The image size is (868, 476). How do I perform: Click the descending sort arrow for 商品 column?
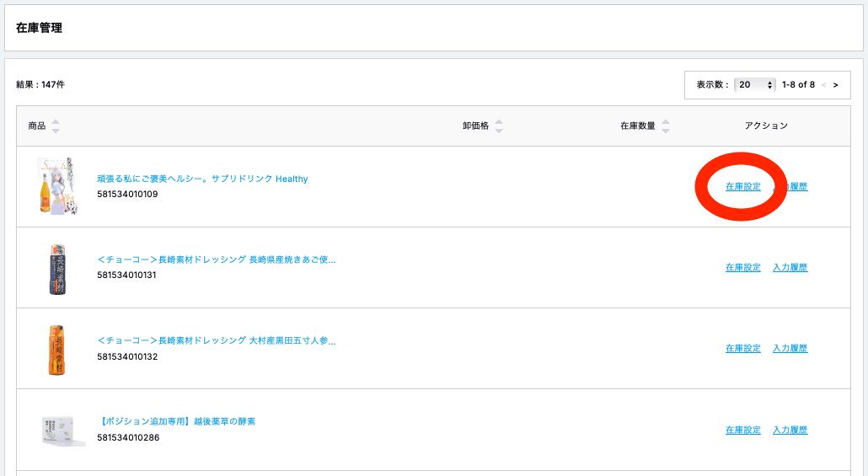56,131
